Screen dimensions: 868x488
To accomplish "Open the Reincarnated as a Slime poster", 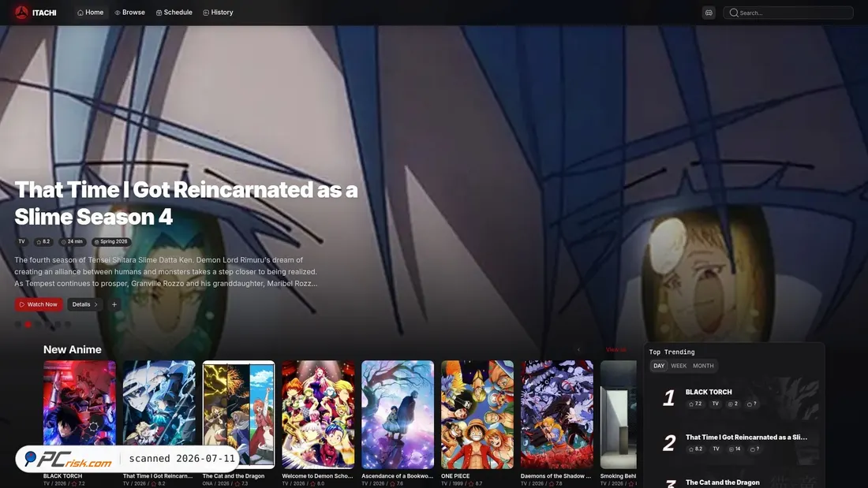I will coord(159,415).
